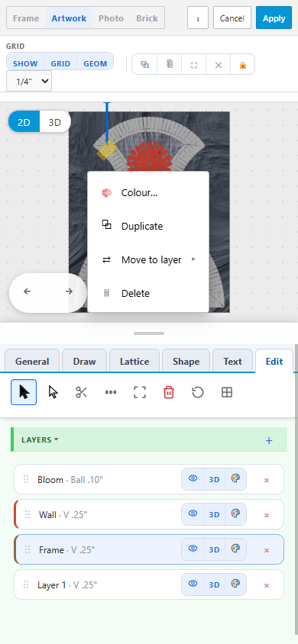This screenshot has height=644, width=298.
Task: Choose Delete from the context menu
Action: [x=148, y=293]
